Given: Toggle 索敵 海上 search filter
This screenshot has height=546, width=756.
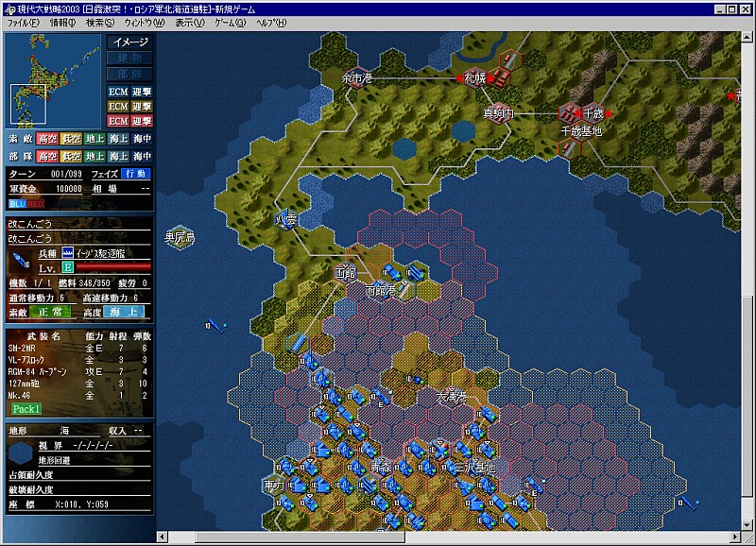Looking at the screenshot, I should tap(119, 139).
